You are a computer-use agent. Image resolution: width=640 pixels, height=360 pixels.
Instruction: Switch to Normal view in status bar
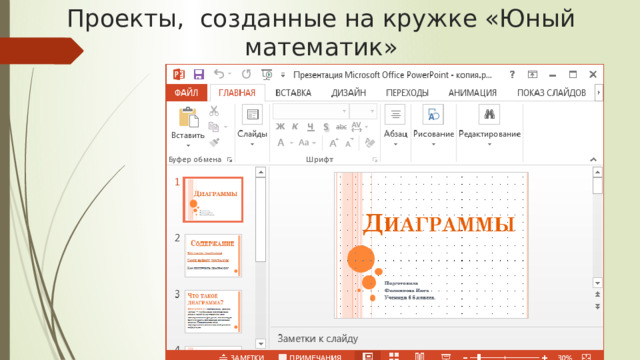point(368,356)
